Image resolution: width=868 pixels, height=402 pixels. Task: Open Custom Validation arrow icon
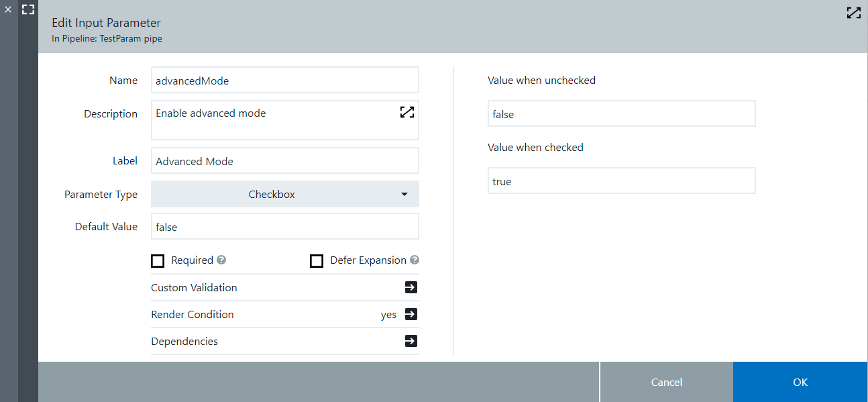click(411, 287)
